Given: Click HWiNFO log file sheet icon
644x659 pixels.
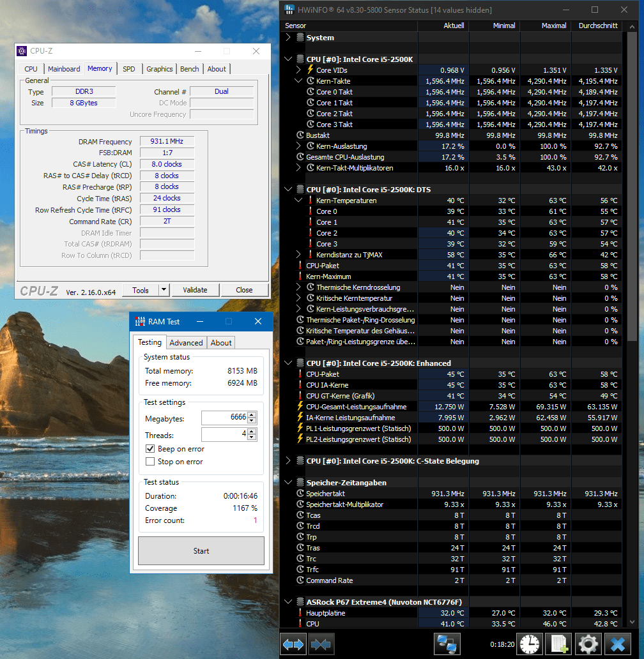Looking at the screenshot, I should (x=559, y=644).
